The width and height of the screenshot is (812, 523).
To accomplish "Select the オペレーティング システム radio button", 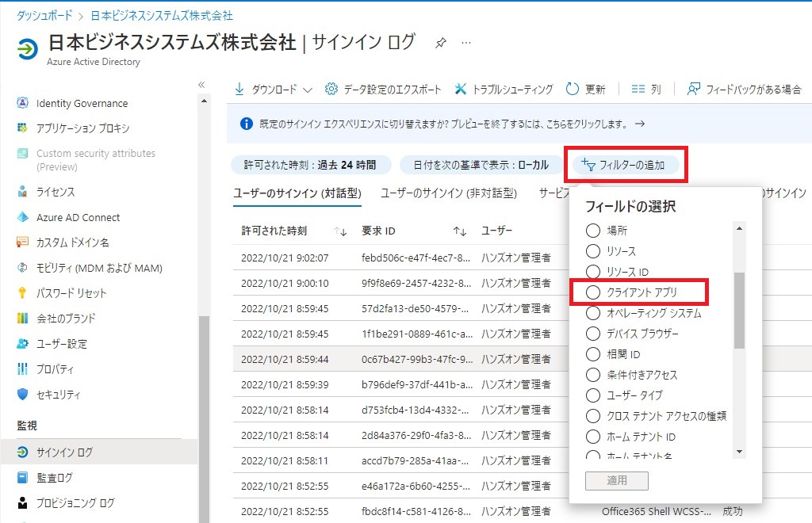I will [593, 313].
